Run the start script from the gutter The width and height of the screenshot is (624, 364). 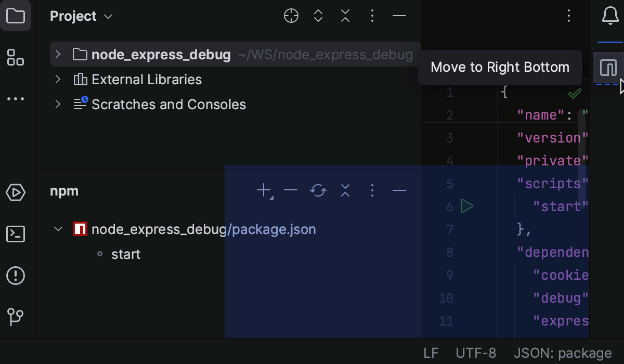466,206
